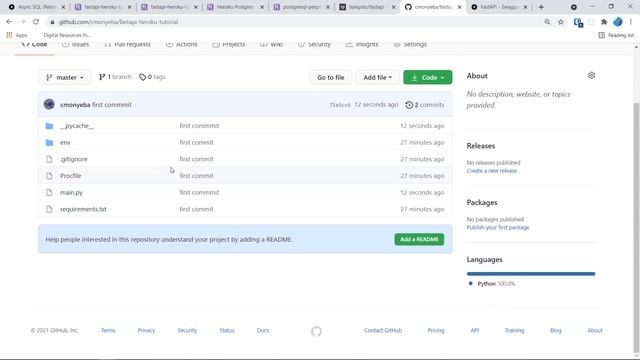Open the Wiki tab
Screen dimensions: 640x360
pyautogui.click(x=271, y=44)
